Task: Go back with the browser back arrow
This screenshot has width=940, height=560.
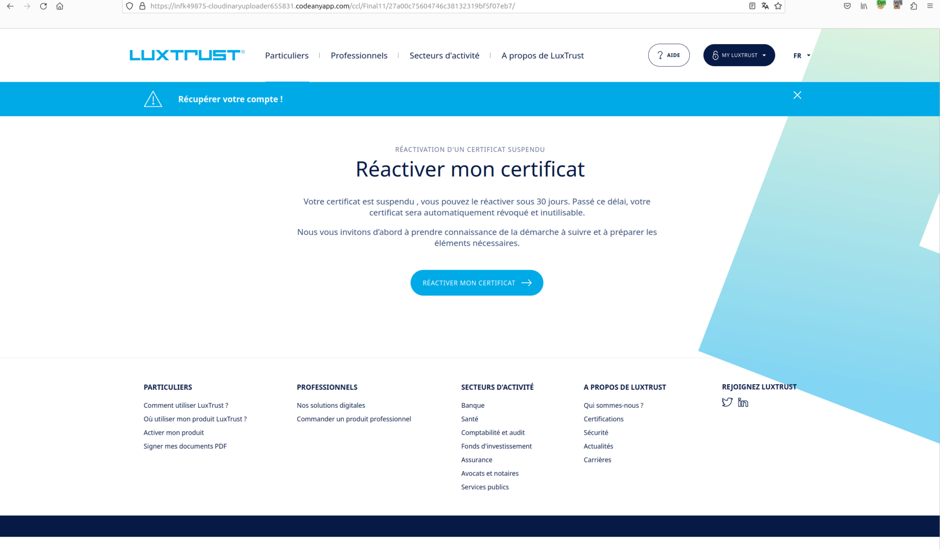Action: point(10,6)
